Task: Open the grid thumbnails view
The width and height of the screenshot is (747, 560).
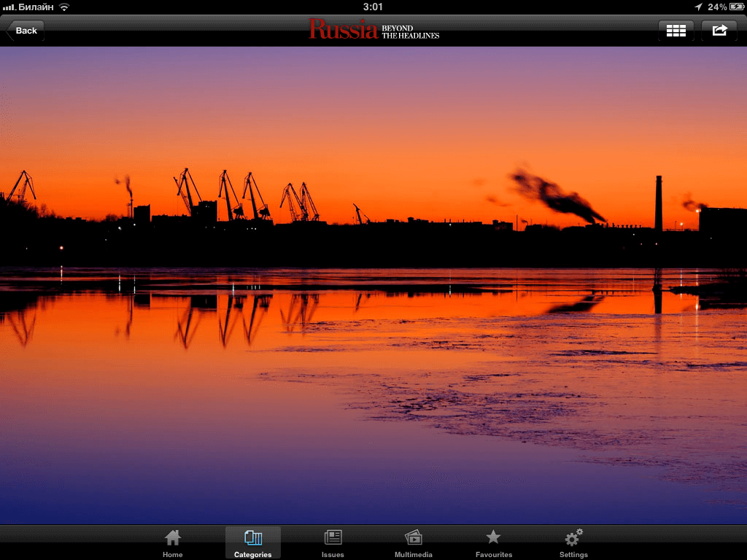Action: click(676, 31)
